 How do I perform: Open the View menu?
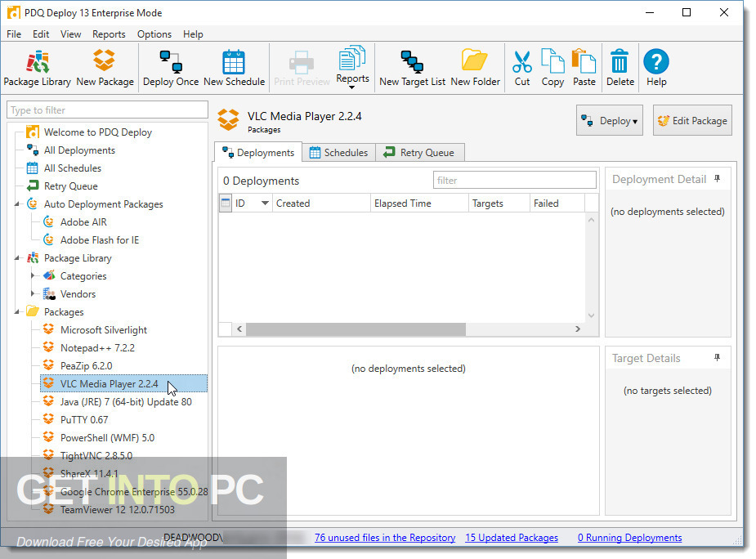(x=70, y=34)
